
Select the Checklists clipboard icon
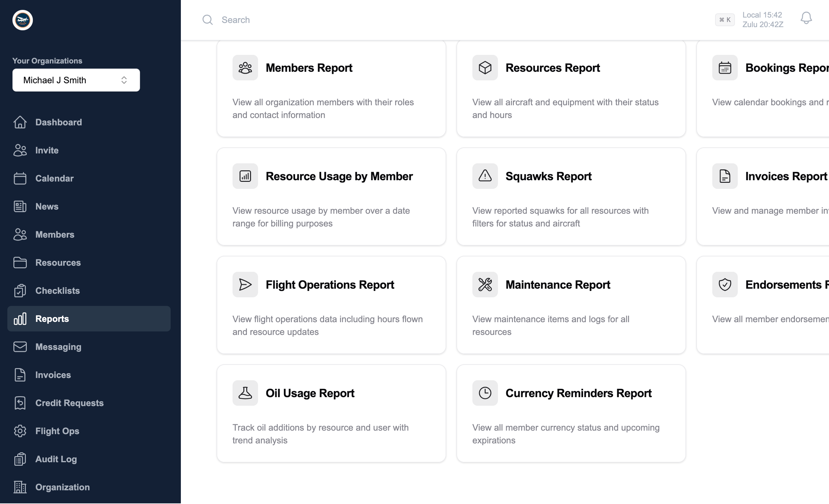20,290
